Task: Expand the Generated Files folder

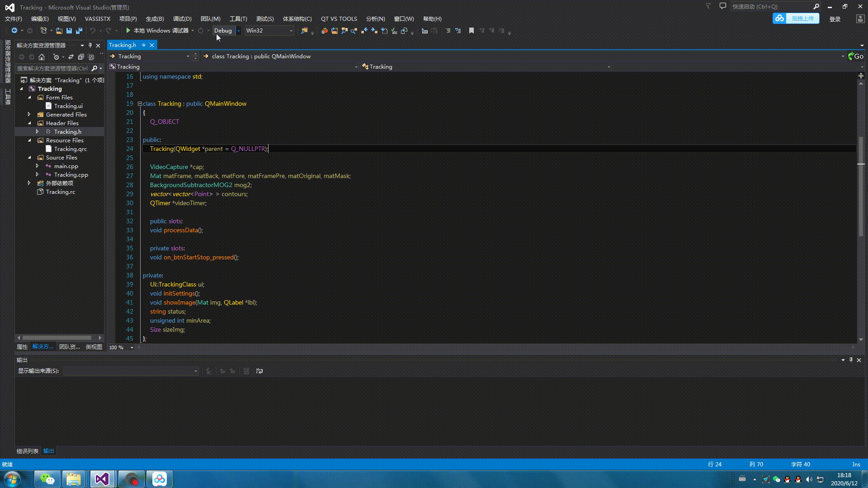Action: pos(29,114)
